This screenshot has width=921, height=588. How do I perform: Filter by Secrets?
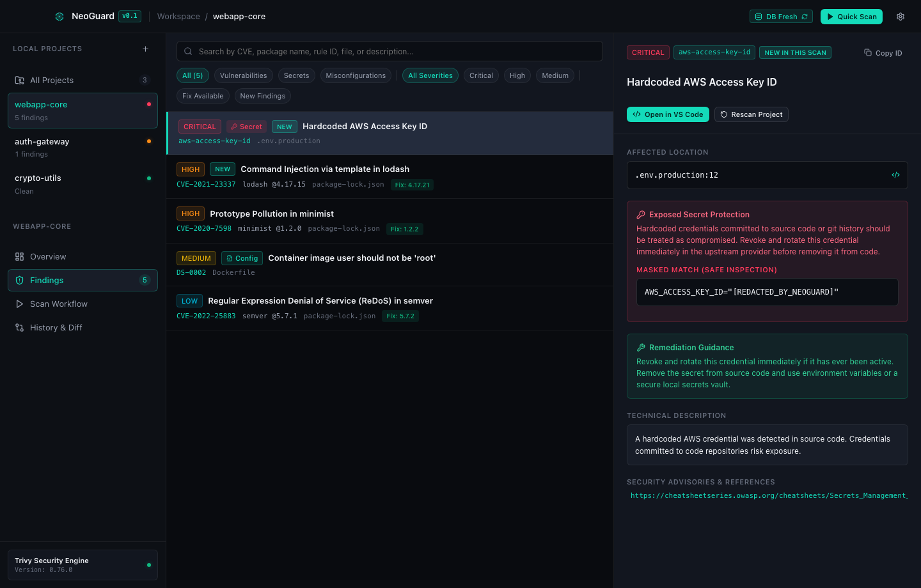297,75
